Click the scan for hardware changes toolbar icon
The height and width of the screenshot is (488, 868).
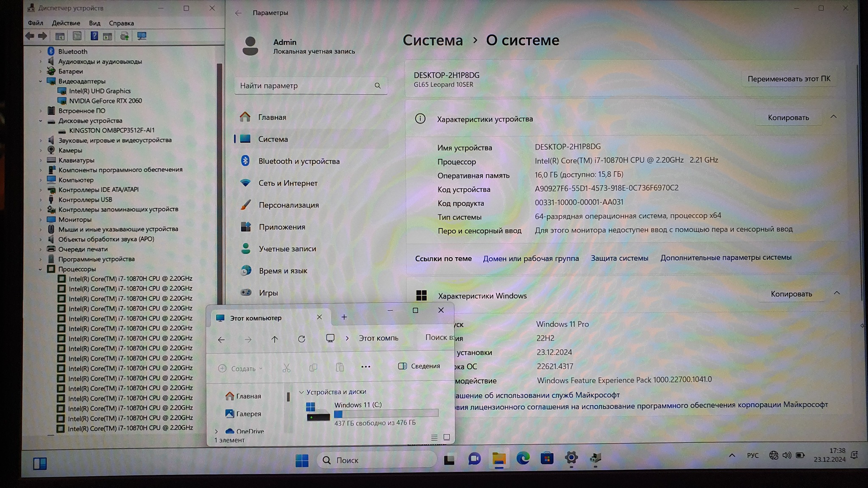pyautogui.click(x=142, y=36)
